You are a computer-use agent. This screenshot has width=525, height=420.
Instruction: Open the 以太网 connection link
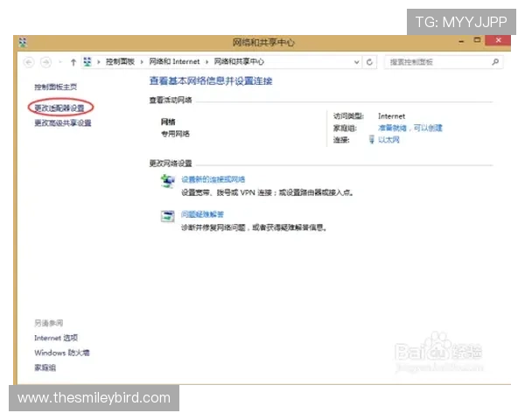pos(388,140)
